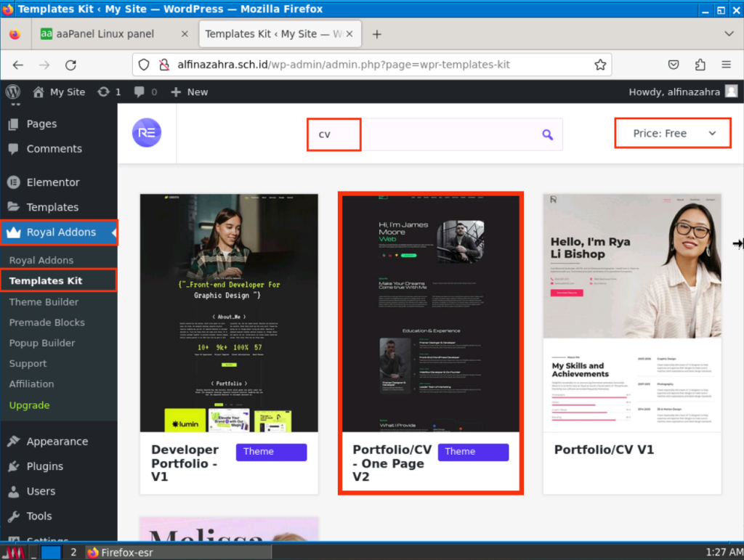Open the Firefox hamburger application menu
Screen dimensions: 744x560
tap(726, 65)
